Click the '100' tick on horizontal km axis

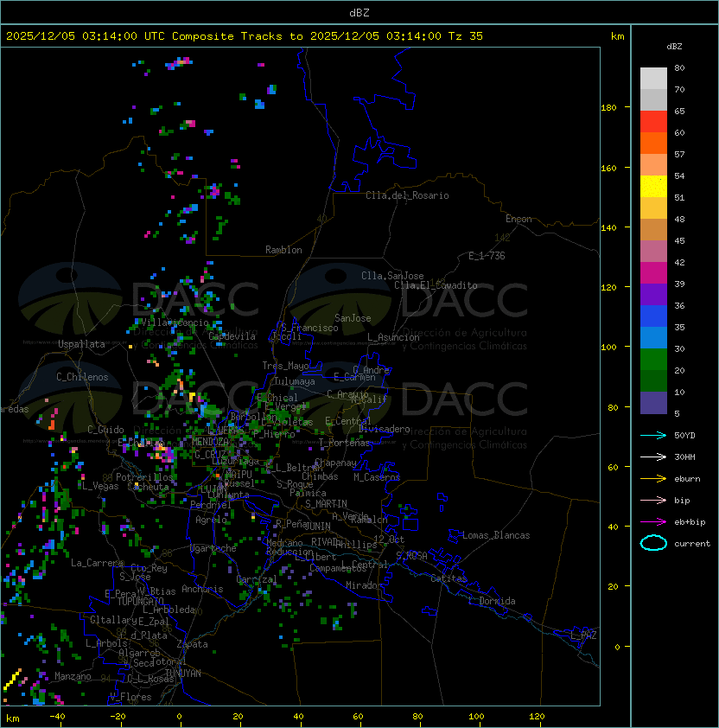[x=476, y=717]
